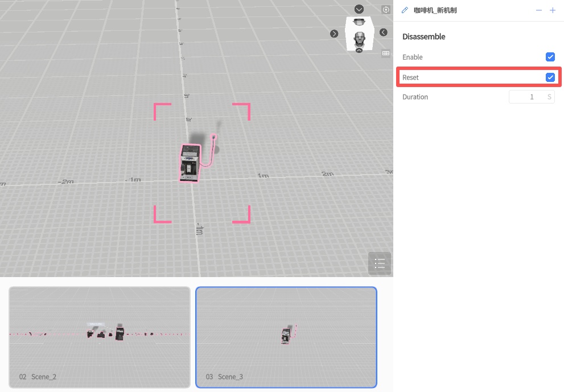Click the reset camera view icon
The width and height of the screenshot is (564, 392).
(386, 10)
